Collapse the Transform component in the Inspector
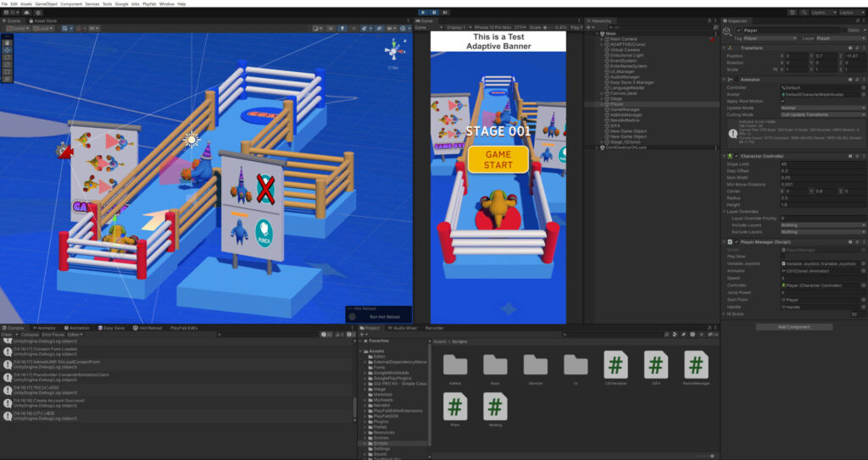Screen dimensions: 868x460 click(x=726, y=48)
